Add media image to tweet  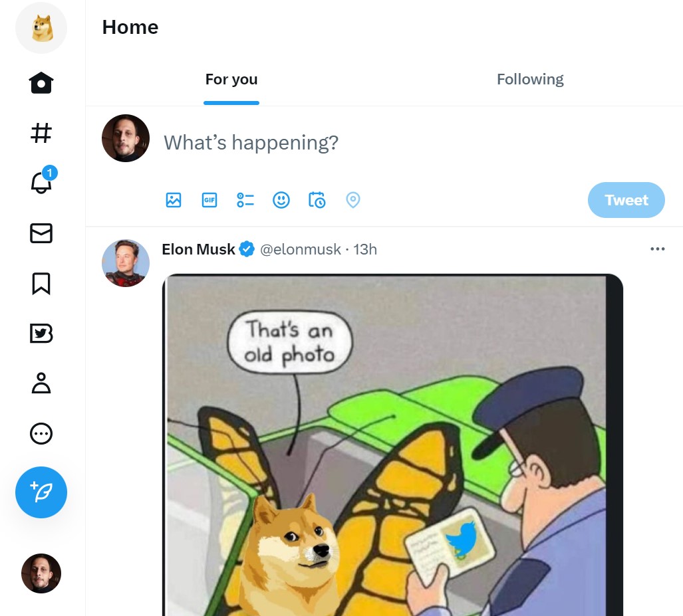pos(174,200)
